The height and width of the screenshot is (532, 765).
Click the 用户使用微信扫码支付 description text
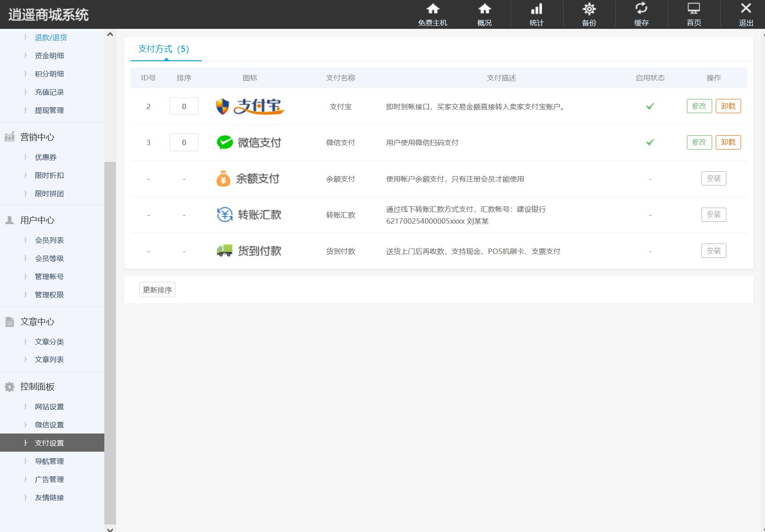(x=422, y=143)
